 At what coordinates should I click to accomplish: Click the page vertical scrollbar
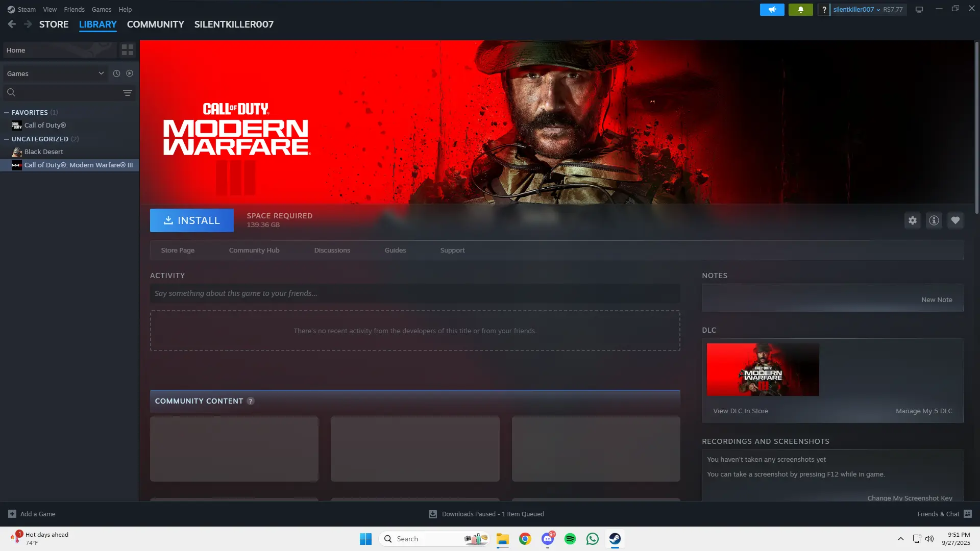pyautogui.click(x=977, y=128)
